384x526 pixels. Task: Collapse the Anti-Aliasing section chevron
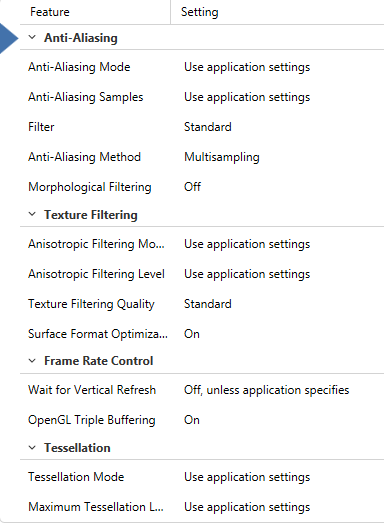(32, 37)
